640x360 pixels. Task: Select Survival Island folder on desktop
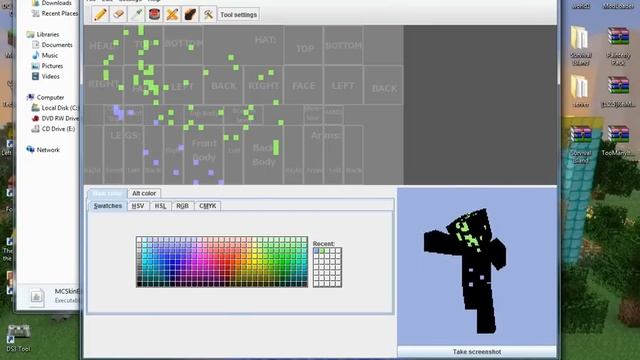pyautogui.click(x=580, y=45)
